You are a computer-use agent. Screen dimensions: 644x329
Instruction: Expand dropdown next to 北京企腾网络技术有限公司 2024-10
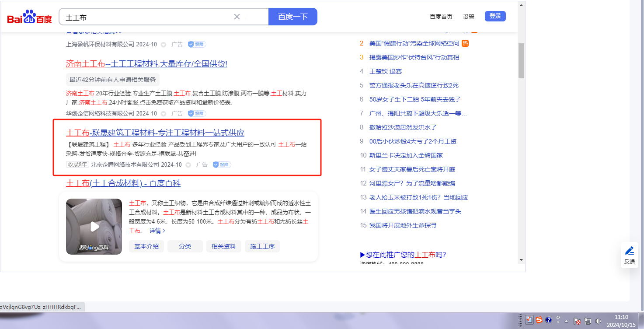[x=188, y=165]
